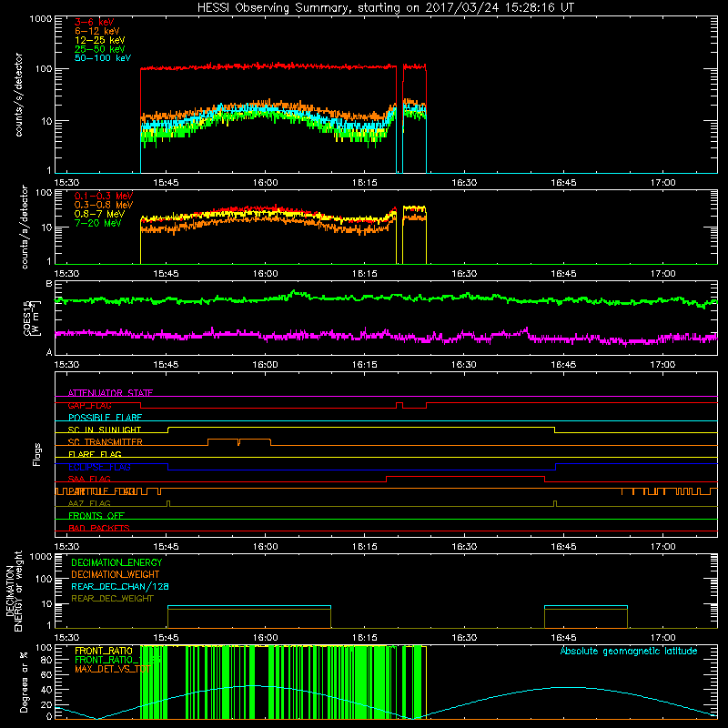The image size is (728, 728).
Task: Click the HESSI Observing Summary title
Action: click(385, 8)
